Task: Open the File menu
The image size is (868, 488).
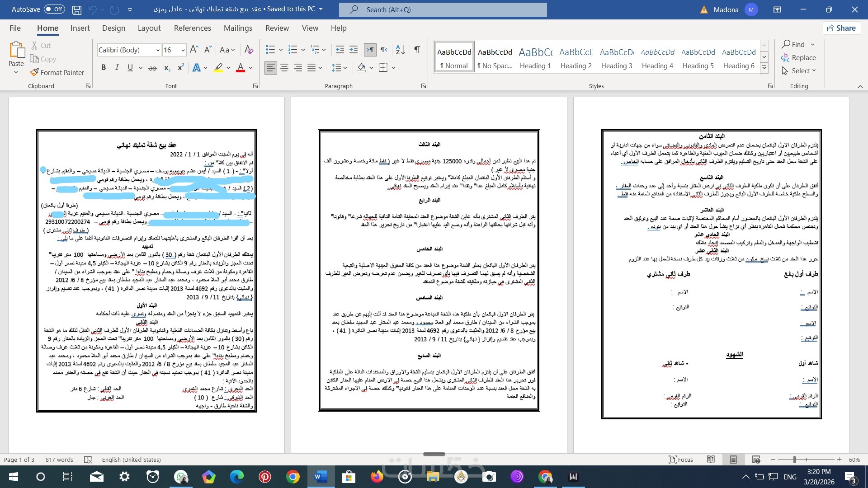Action: [15, 28]
